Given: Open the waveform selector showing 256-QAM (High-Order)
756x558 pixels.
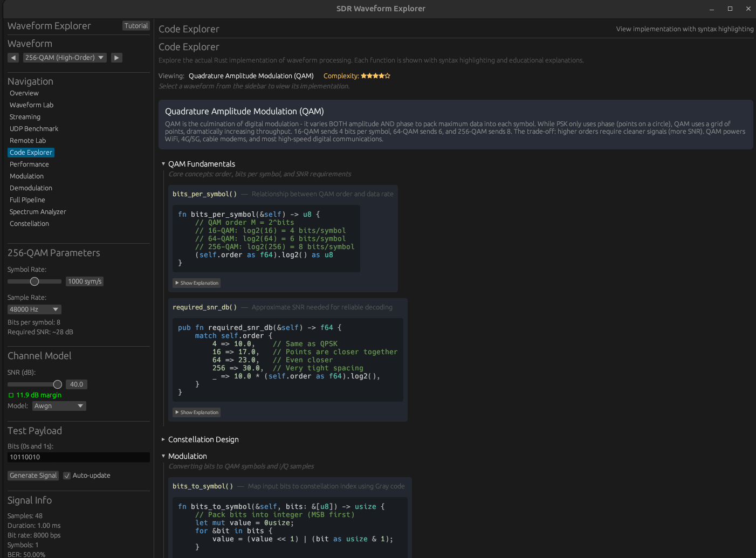Looking at the screenshot, I should click(64, 57).
